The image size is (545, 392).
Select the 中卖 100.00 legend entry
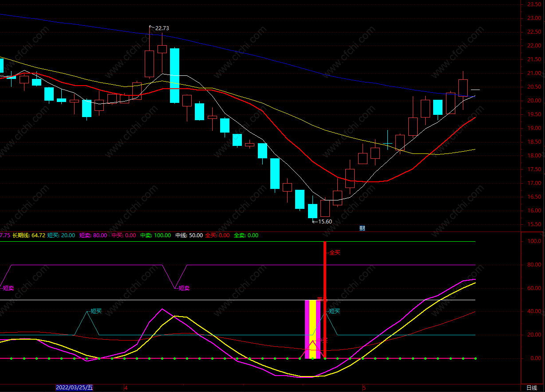pos(155,235)
